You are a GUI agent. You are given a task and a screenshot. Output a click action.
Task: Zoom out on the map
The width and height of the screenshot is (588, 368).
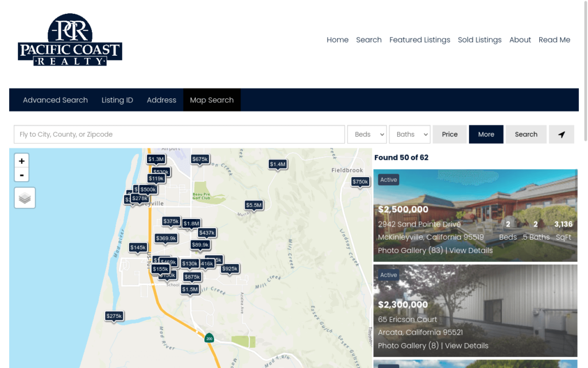click(x=22, y=175)
